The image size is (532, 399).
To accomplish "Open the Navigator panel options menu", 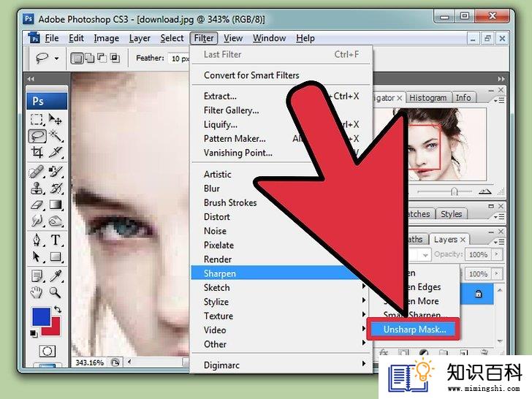I will tap(498, 100).
